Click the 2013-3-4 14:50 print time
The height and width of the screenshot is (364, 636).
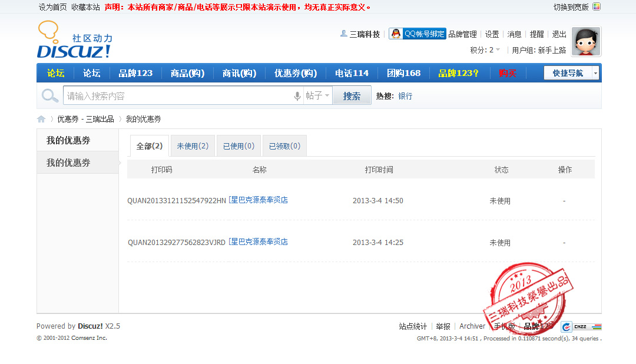click(378, 200)
